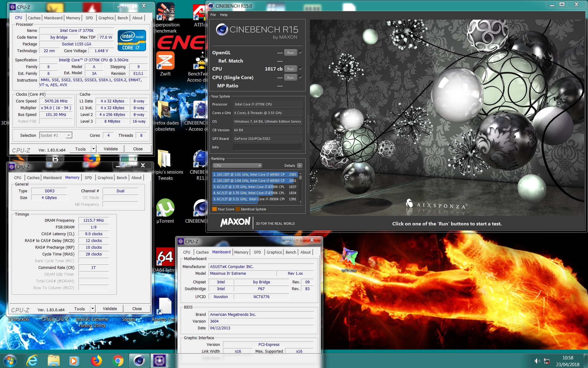Select Bench tab in top CPU-Z window
The height and width of the screenshot is (368, 588).
[123, 18]
